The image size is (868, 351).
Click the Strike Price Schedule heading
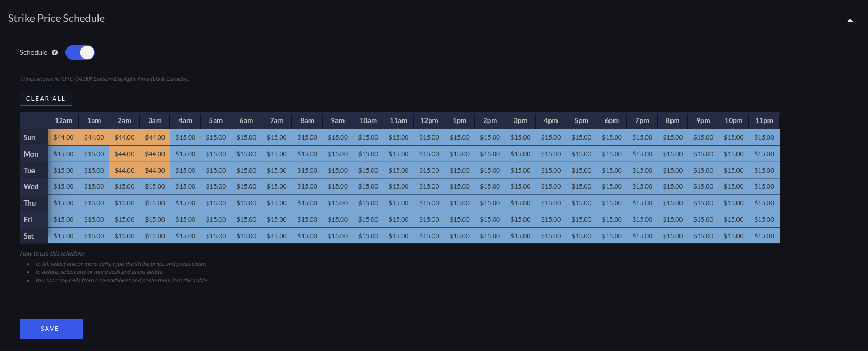point(56,18)
